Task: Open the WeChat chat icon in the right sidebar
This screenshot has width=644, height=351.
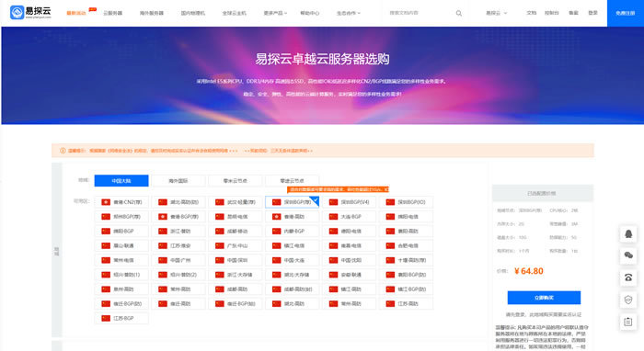Action: [628, 255]
